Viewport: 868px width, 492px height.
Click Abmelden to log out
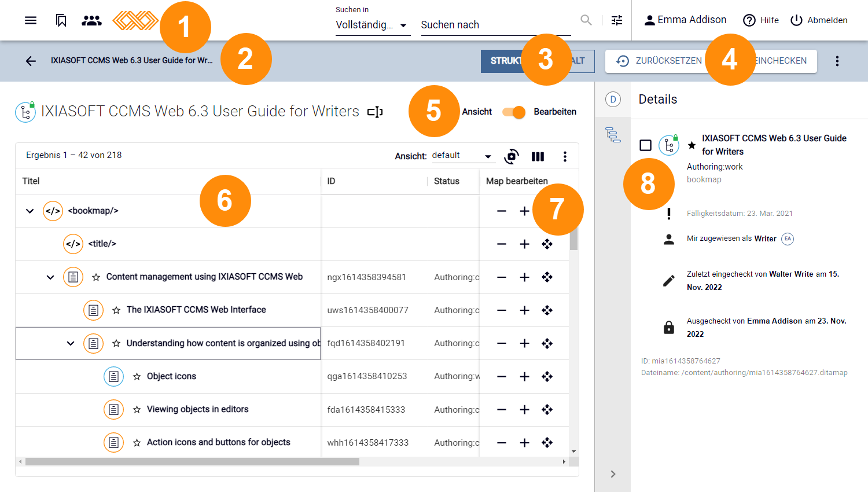coord(819,20)
